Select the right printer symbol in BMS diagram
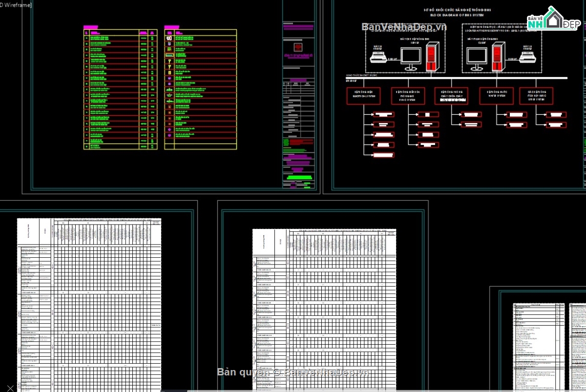Screen dimensions: 586x392 pos(528,58)
